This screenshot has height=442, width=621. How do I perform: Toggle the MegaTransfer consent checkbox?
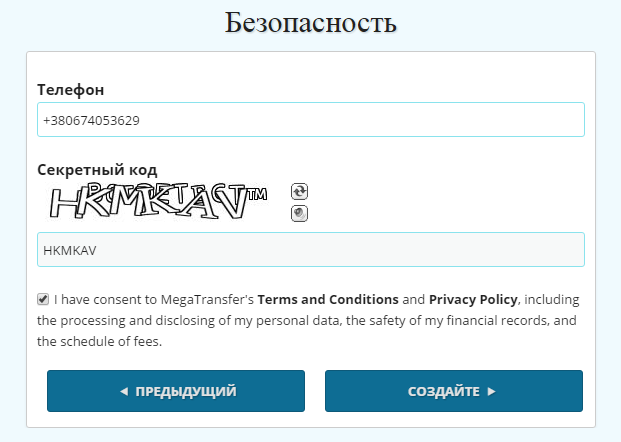[43, 299]
